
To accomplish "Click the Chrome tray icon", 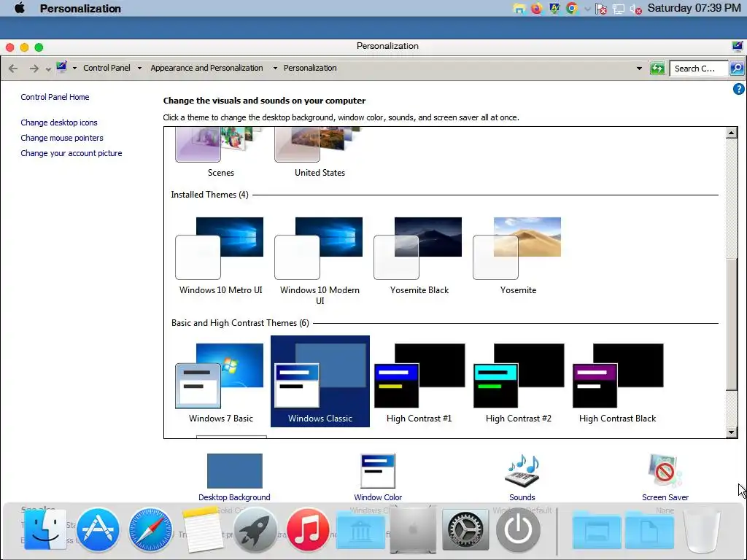I will pos(572,8).
